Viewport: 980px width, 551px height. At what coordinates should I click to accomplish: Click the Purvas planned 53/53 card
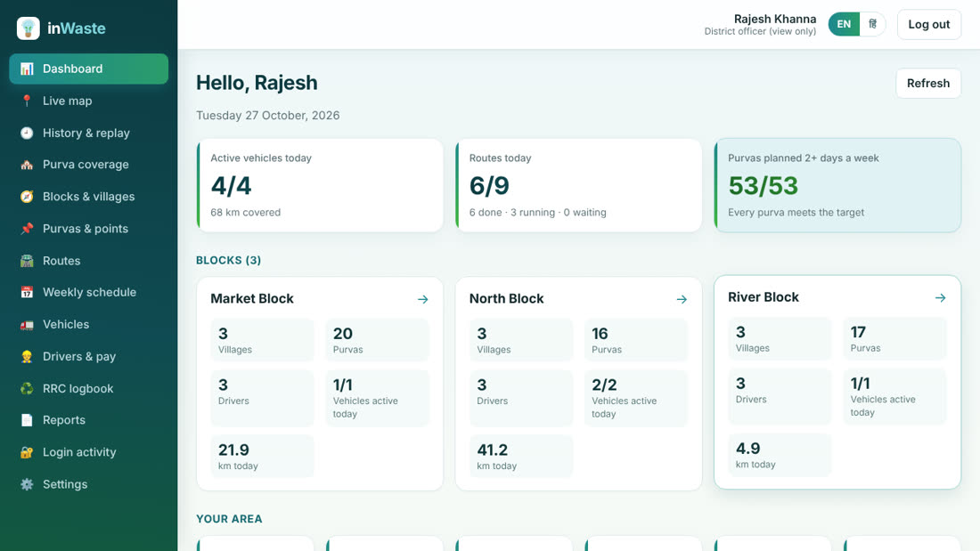(837, 185)
